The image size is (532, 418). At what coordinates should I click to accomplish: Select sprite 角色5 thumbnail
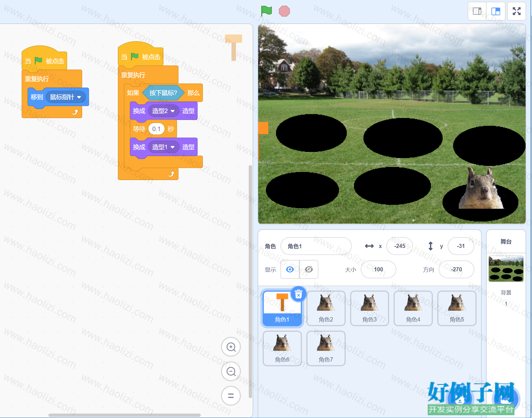[x=457, y=308]
